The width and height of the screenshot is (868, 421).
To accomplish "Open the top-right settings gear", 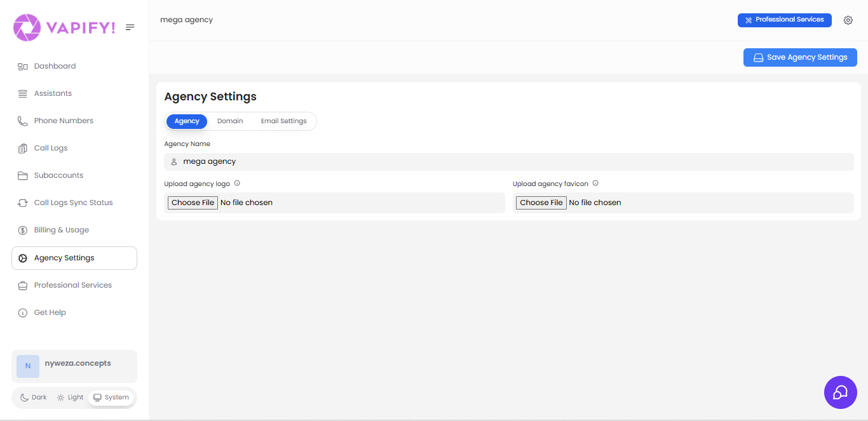I will click(848, 20).
